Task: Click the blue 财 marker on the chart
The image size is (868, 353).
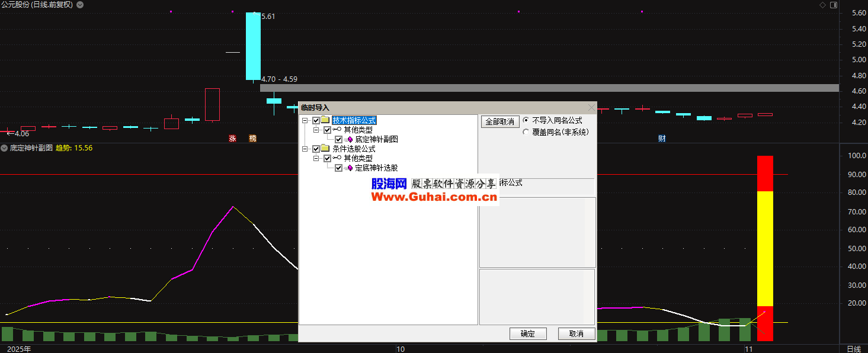Action: coord(661,139)
